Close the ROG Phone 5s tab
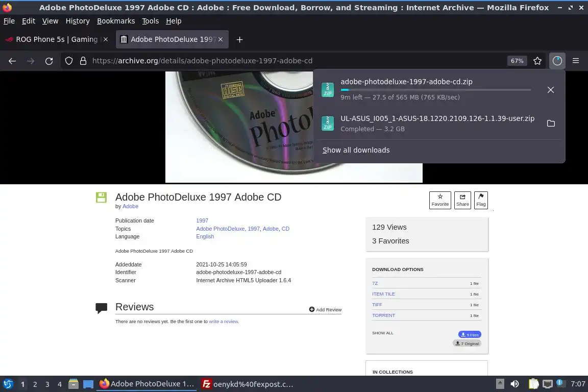This screenshot has height=392, width=588. 106,39
